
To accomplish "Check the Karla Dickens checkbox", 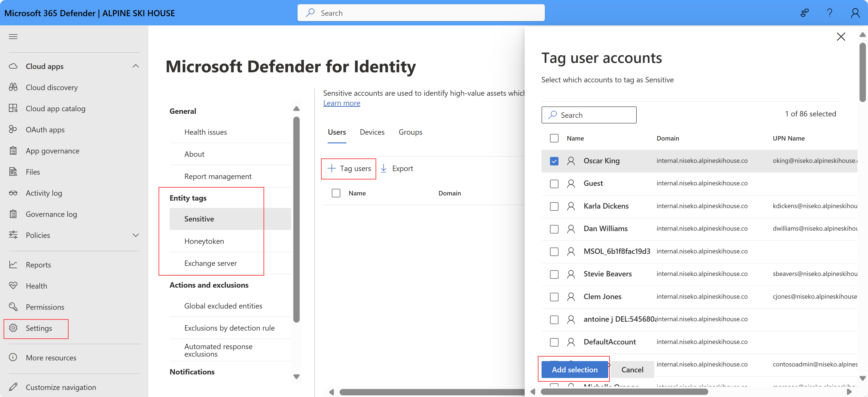I will (554, 206).
